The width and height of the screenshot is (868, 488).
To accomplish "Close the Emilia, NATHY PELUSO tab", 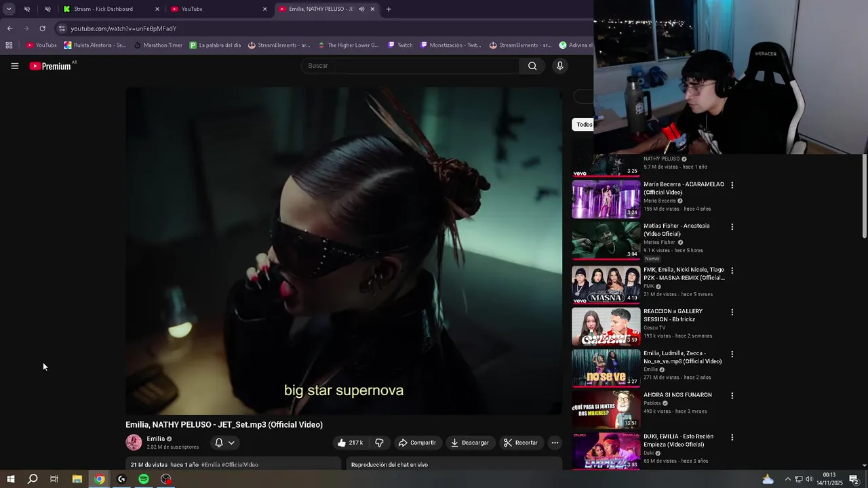I will [x=372, y=9].
